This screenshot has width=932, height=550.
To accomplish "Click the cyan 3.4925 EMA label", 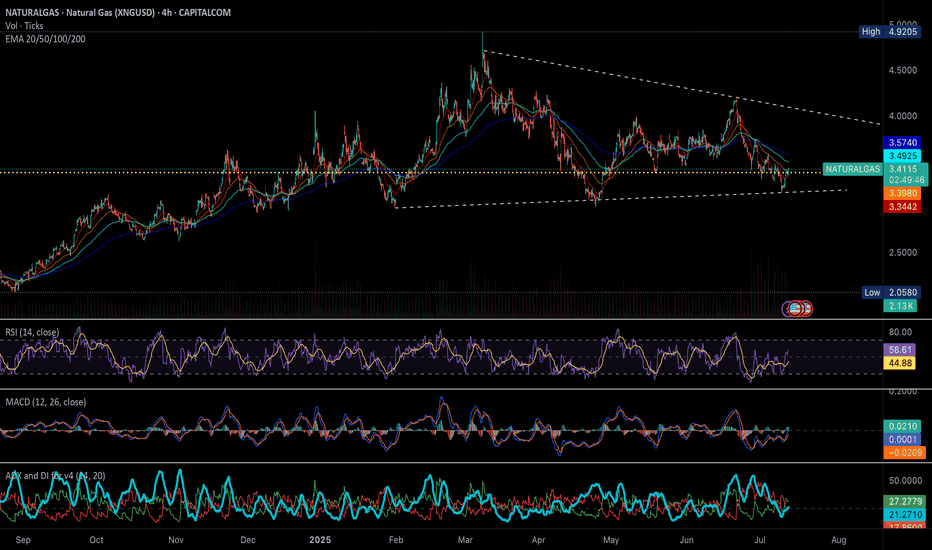I will (x=902, y=156).
